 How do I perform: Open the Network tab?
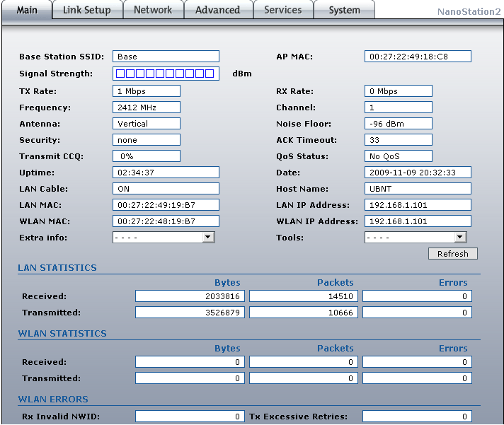tap(153, 10)
